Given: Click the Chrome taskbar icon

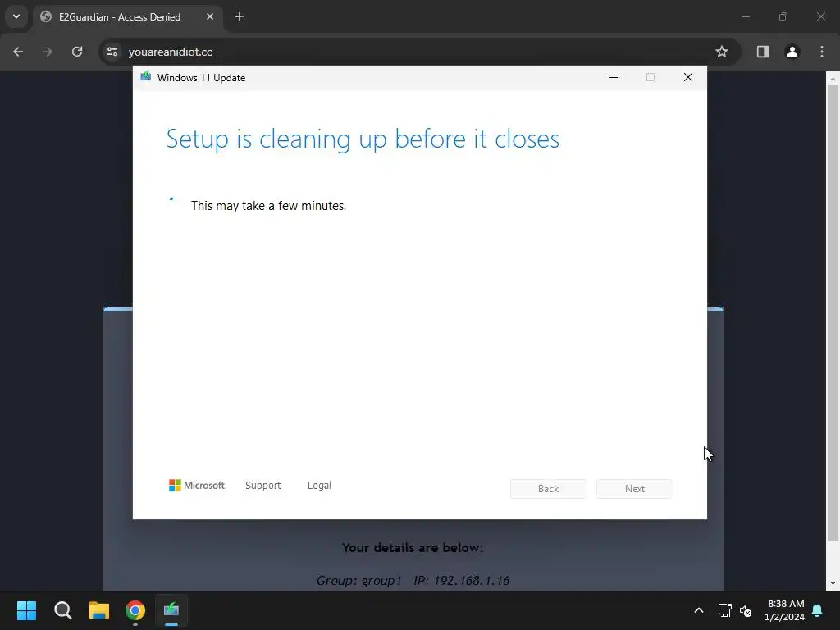Looking at the screenshot, I should (x=135, y=610).
